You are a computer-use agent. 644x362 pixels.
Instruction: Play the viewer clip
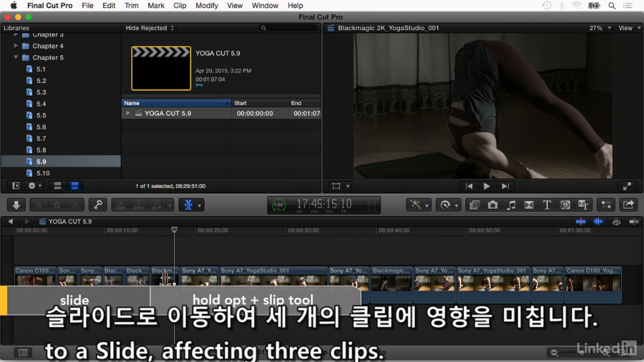coord(487,186)
